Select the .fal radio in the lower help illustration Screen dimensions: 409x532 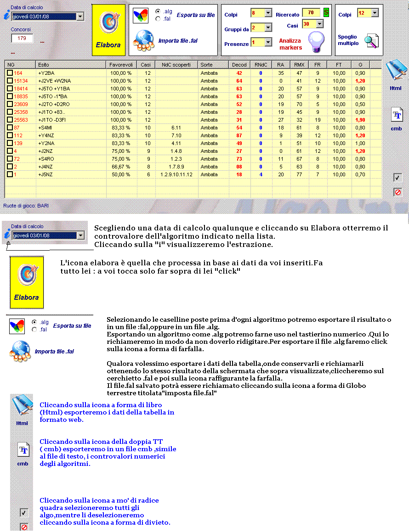(x=34, y=330)
